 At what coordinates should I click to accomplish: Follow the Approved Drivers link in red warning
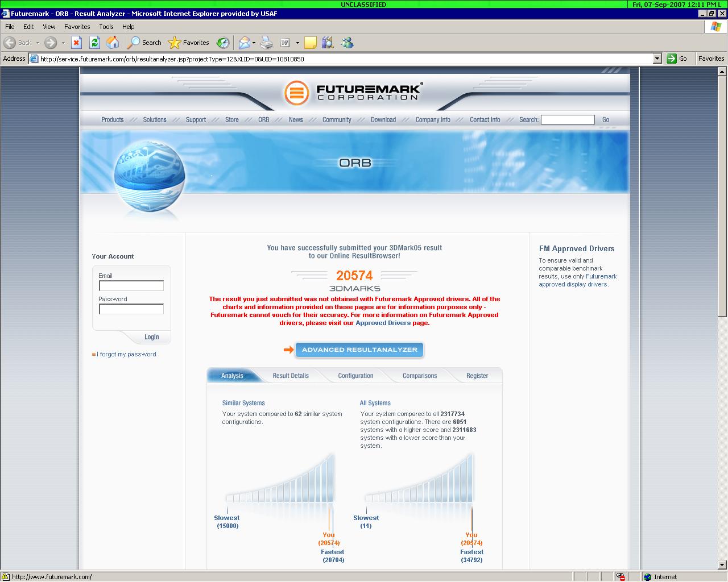pyautogui.click(x=383, y=323)
